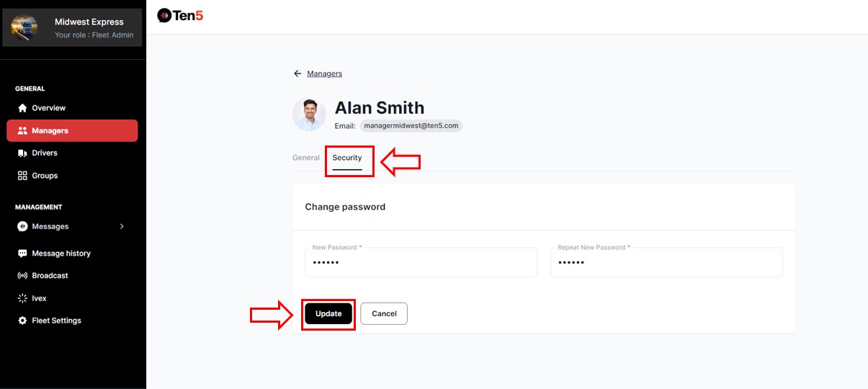Expand the Messages submenu chevron

coord(122,226)
